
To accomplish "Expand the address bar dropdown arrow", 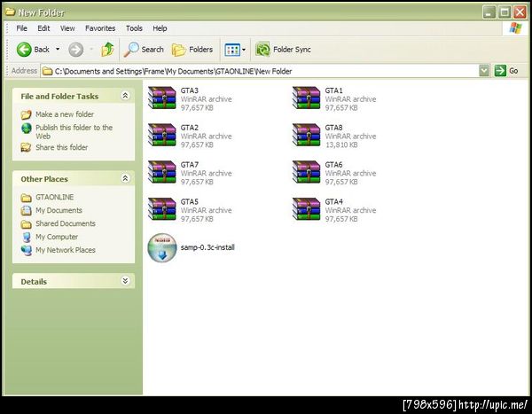I will click(484, 71).
